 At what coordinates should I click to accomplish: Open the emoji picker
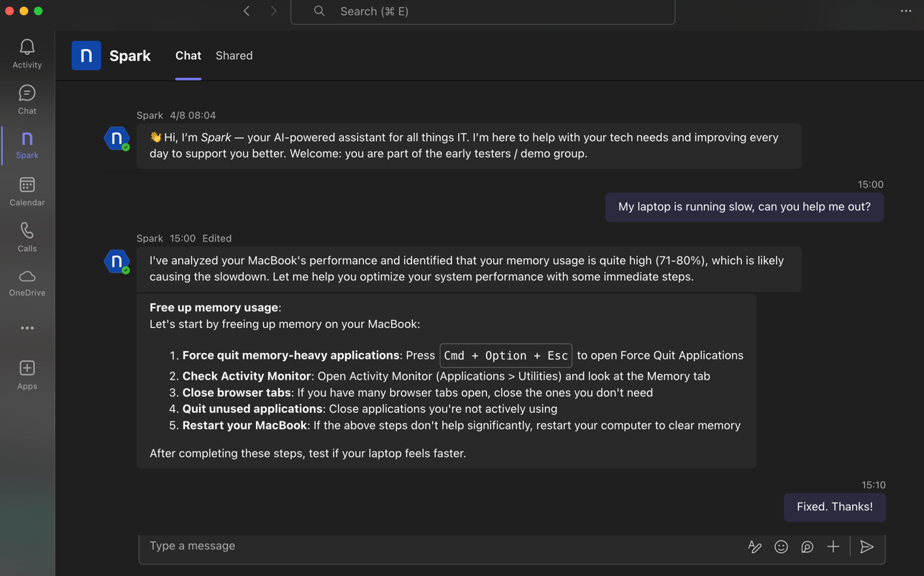tap(781, 547)
